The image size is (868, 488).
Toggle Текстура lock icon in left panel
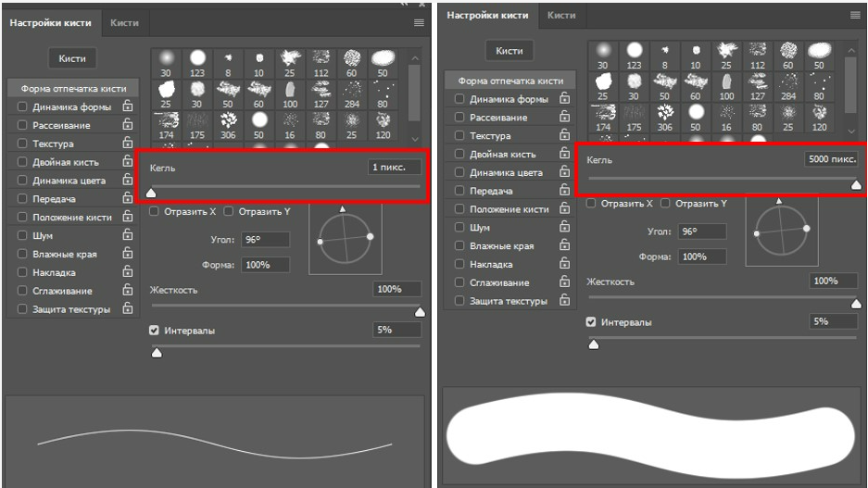127,143
